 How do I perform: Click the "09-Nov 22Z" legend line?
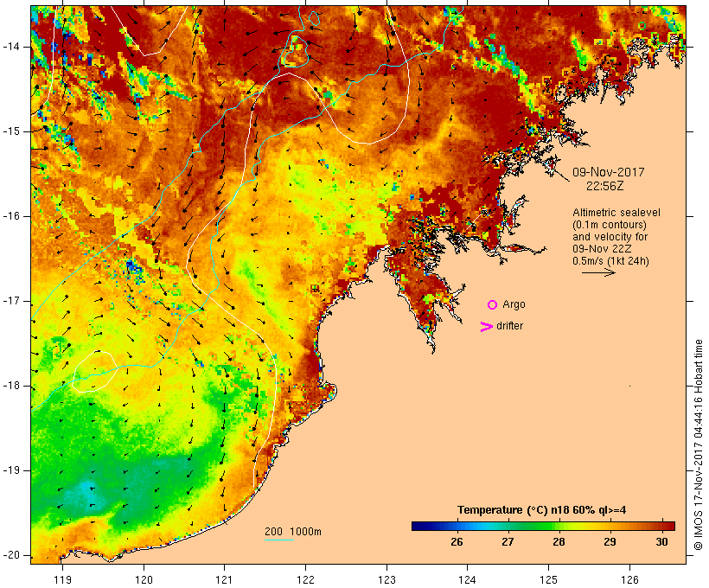click(x=602, y=249)
